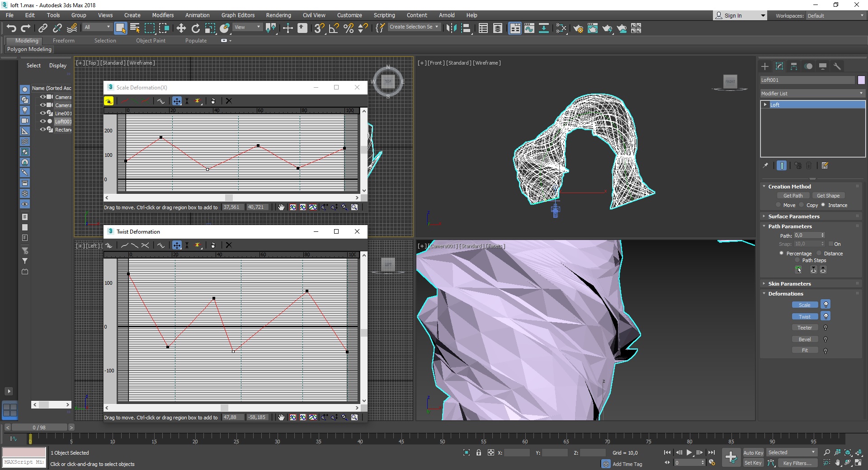The width and height of the screenshot is (868, 470).
Task: Click the Get Shape button
Action: pyautogui.click(x=828, y=196)
